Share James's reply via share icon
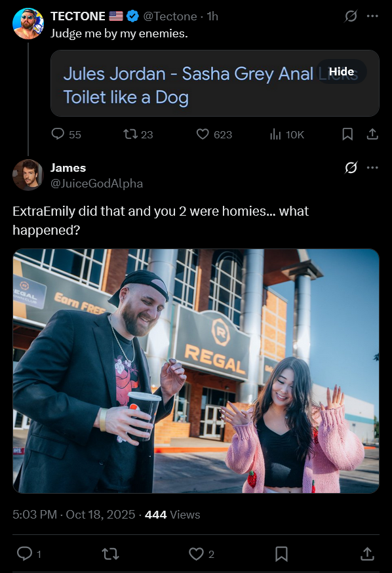This screenshot has height=573, width=392. [367, 553]
